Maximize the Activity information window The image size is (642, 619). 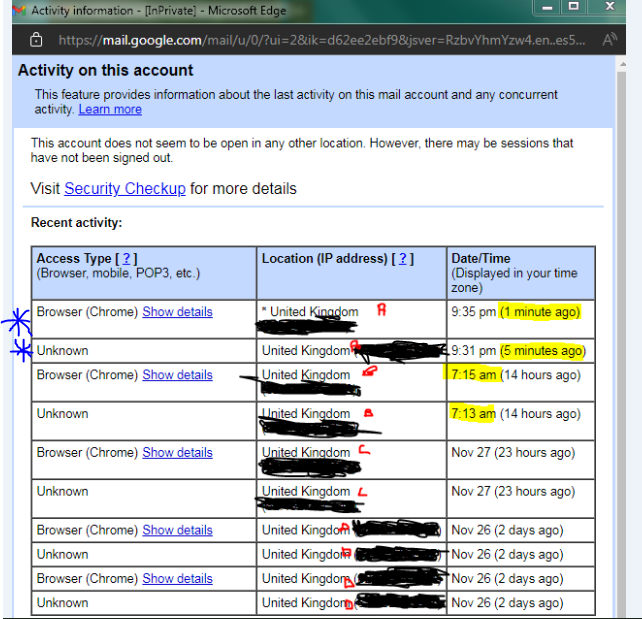[574, 7]
